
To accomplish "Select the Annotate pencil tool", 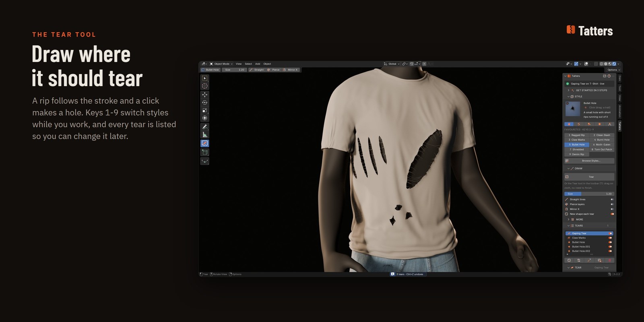I will pos(205,127).
